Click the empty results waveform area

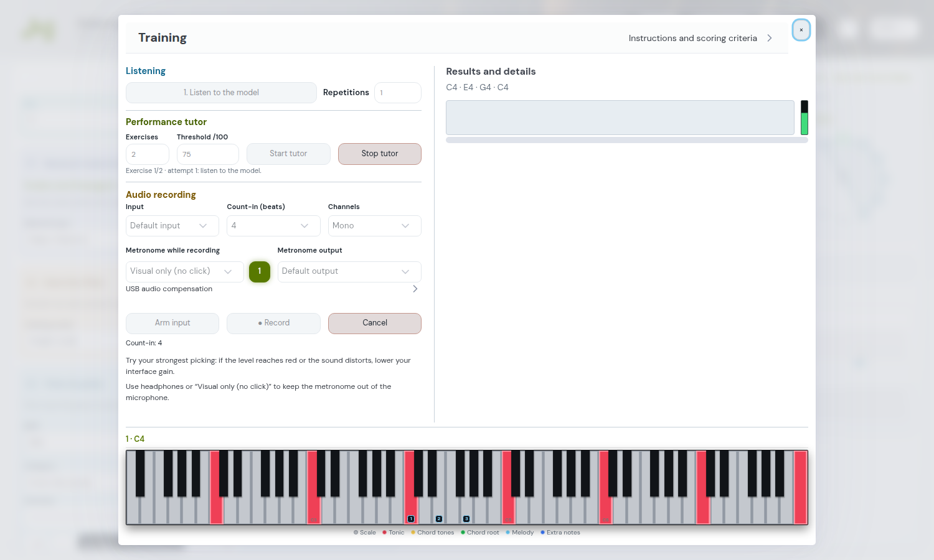click(x=620, y=118)
